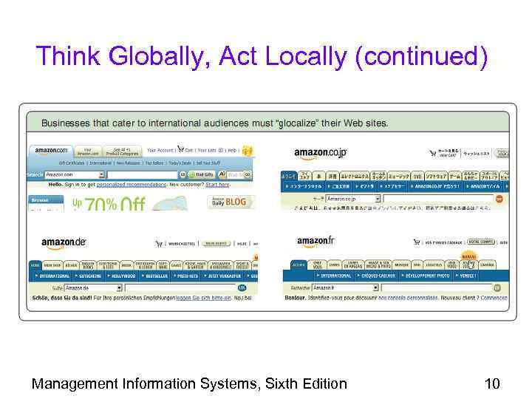
Task: Open Top Sellers link
Action: pyautogui.click(x=154, y=163)
